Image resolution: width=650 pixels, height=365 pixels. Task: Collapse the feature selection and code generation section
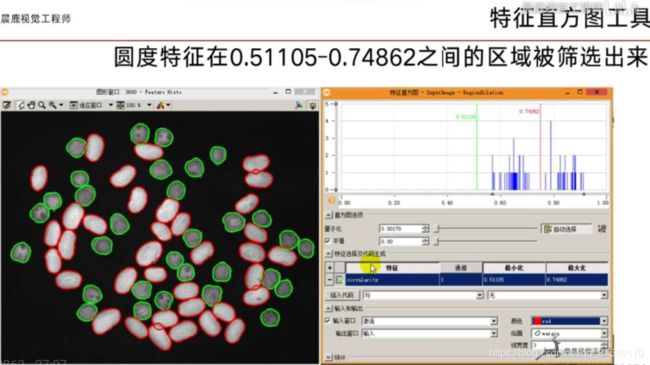(x=328, y=253)
